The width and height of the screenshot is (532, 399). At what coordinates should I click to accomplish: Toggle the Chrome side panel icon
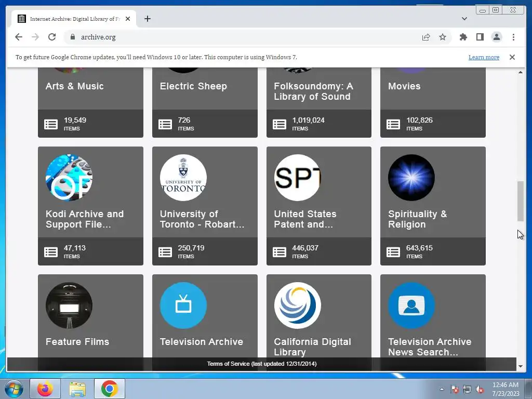[480, 37]
